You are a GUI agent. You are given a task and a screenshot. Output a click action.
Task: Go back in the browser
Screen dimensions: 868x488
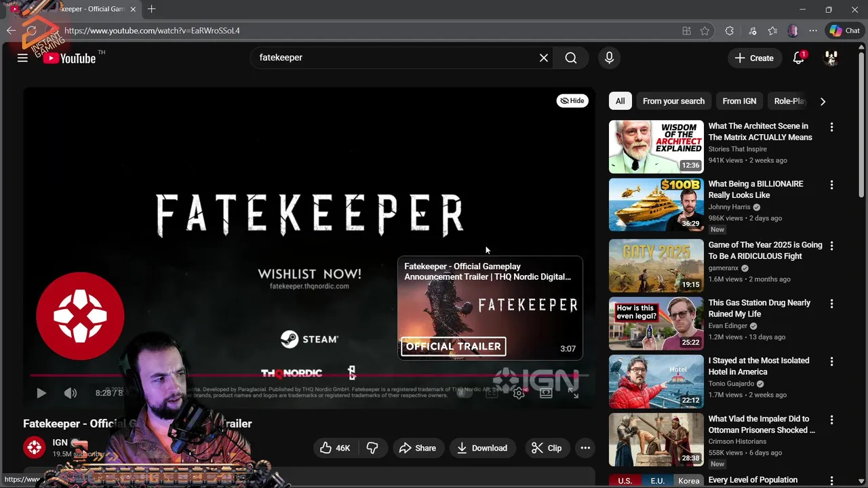point(11,30)
